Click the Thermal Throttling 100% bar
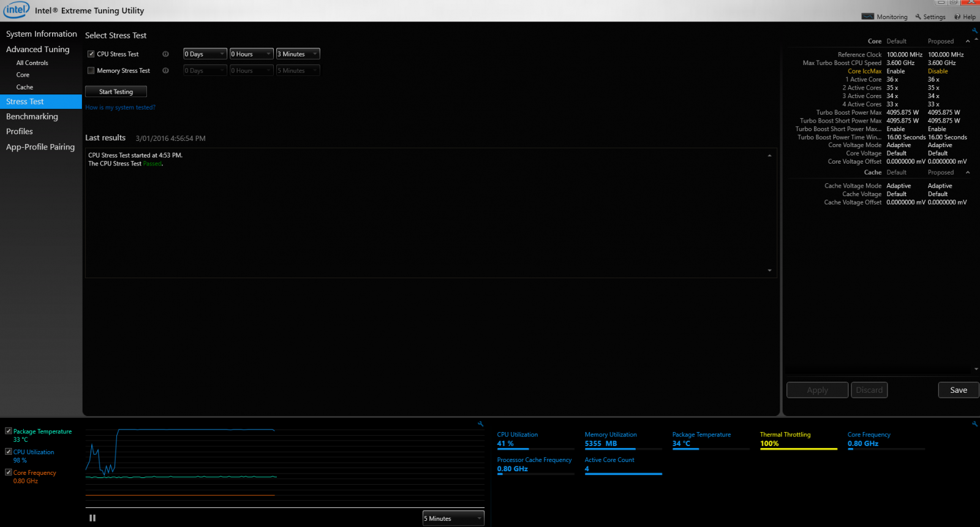Image resolution: width=980 pixels, height=527 pixels. pos(799,449)
